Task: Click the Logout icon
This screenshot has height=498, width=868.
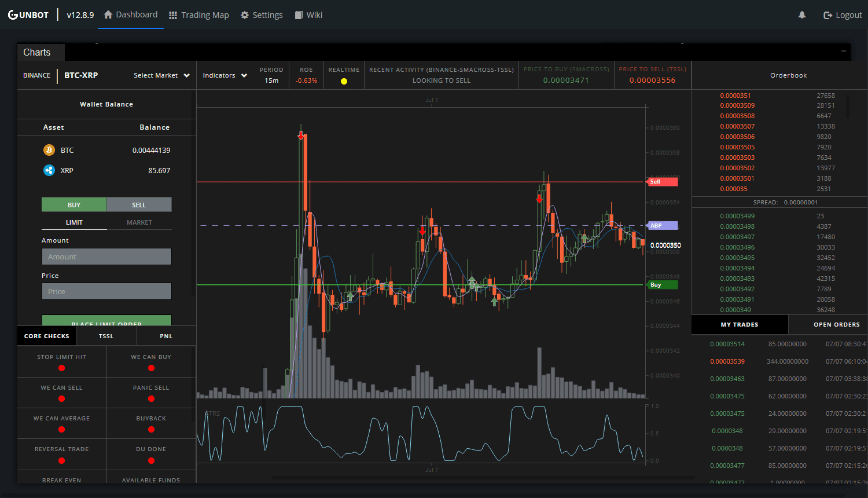Action: pos(827,14)
